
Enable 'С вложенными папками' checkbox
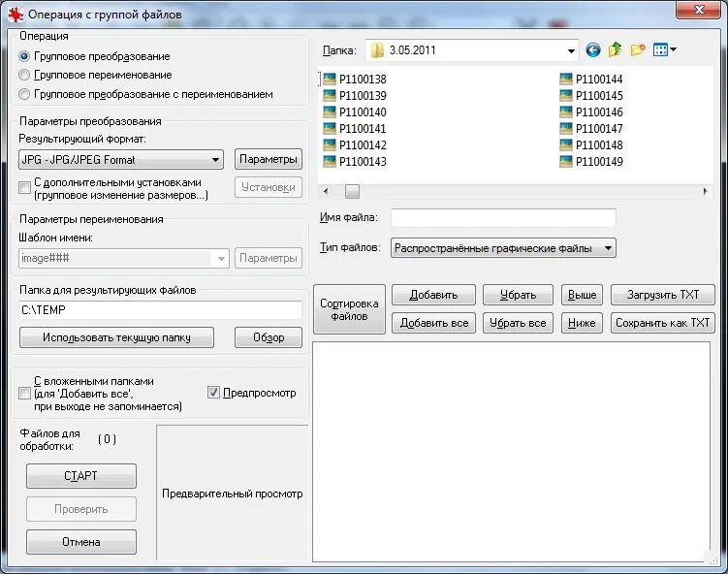pos(24,394)
